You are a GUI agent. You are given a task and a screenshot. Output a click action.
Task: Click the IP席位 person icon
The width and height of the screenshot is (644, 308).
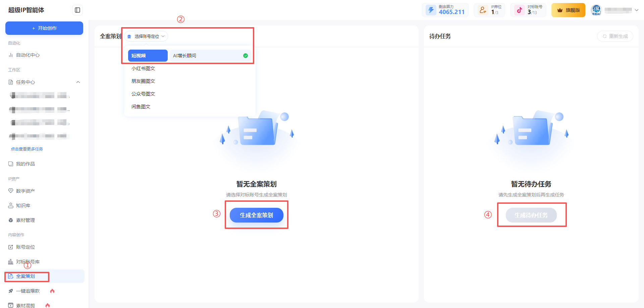click(483, 10)
